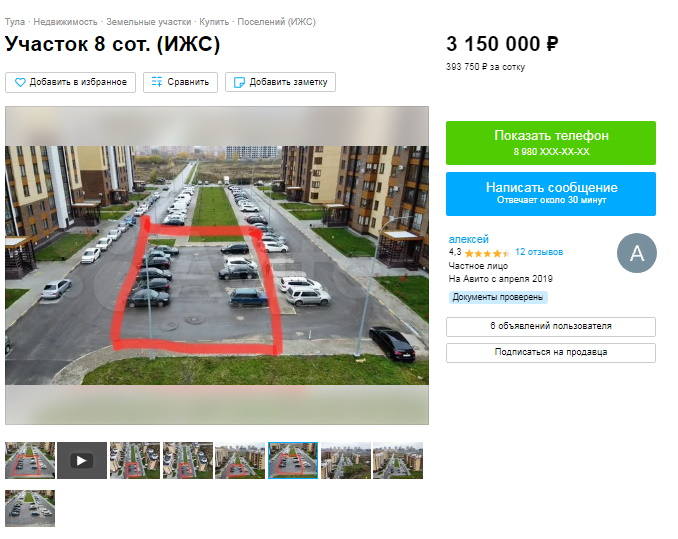Go to Тула breadcrumb
The height and width of the screenshot is (539, 678).
[x=15, y=22]
